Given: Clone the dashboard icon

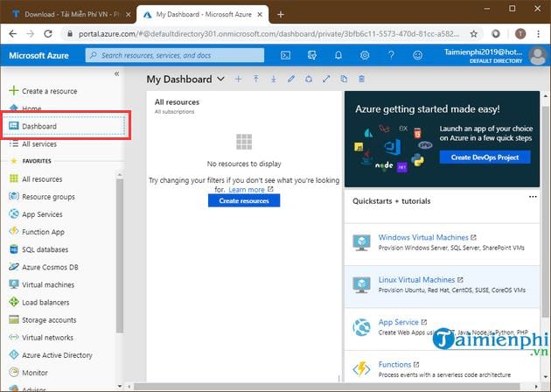Looking at the screenshot, I should pos(344,79).
